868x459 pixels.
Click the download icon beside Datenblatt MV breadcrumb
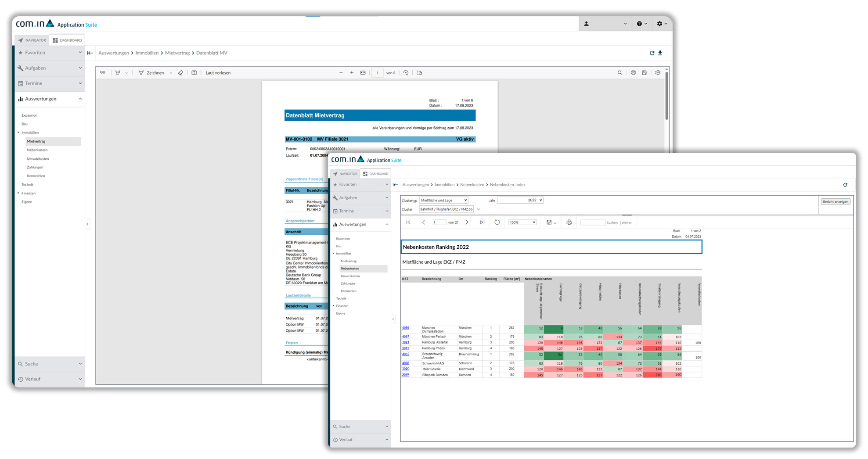click(x=660, y=53)
